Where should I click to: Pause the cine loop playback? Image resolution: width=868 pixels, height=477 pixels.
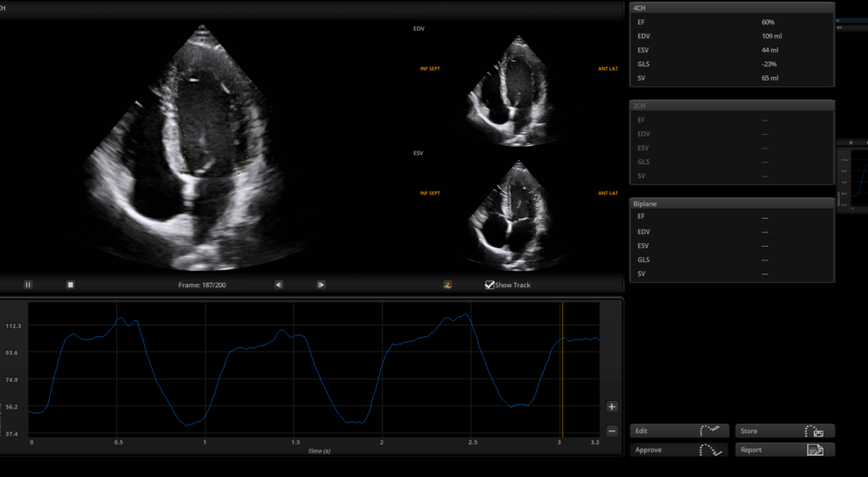pos(28,285)
